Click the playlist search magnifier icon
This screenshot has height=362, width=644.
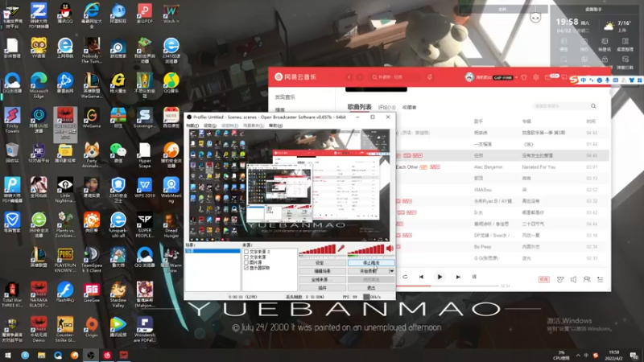pos(593,106)
